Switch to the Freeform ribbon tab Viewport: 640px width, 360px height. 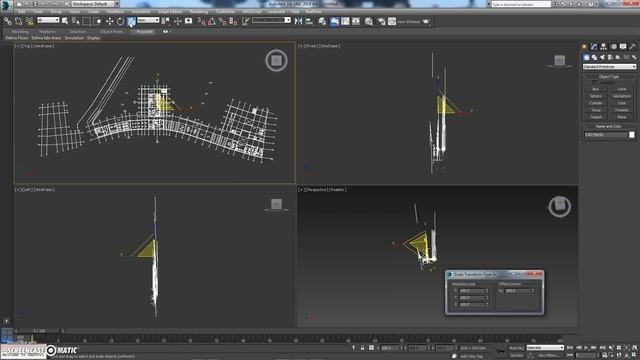47,31
